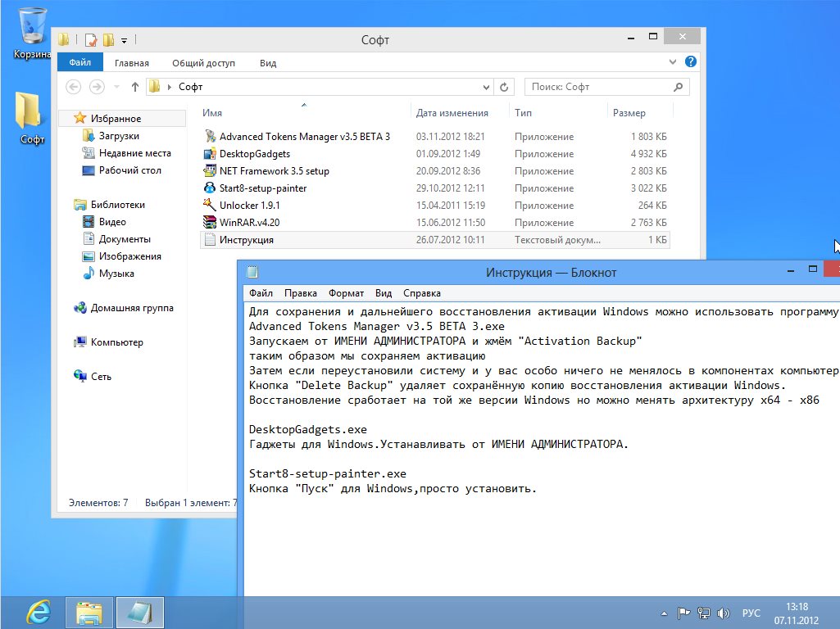The image size is (840, 629).
Task: Refresh the Софт folder view
Action: click(x=504, y=87)
